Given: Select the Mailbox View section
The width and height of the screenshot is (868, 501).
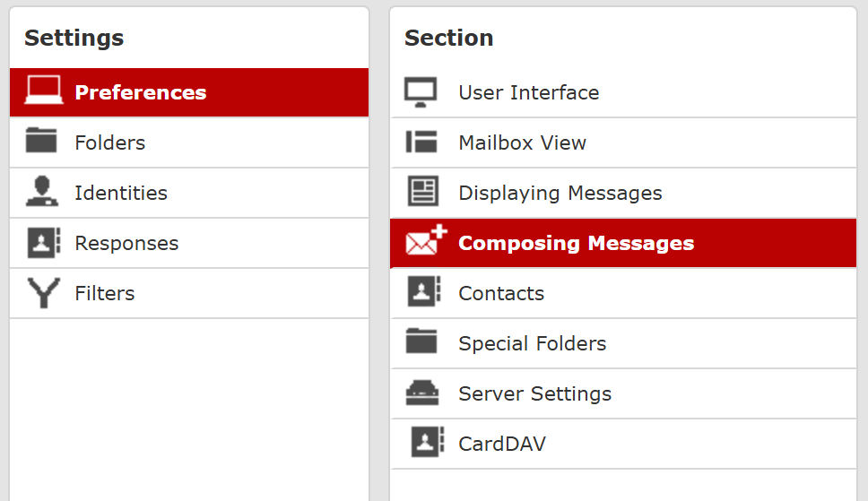Looking at the screenshot, I should pos(623,143).
